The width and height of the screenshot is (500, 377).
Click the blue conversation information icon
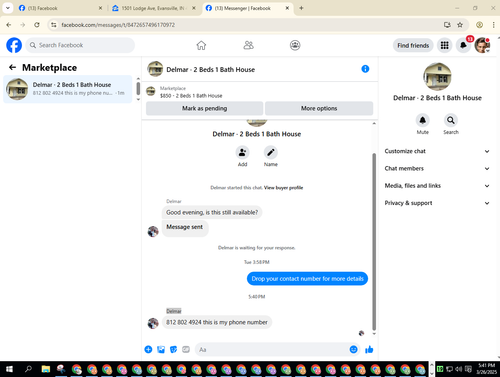(x=365, y=69)
